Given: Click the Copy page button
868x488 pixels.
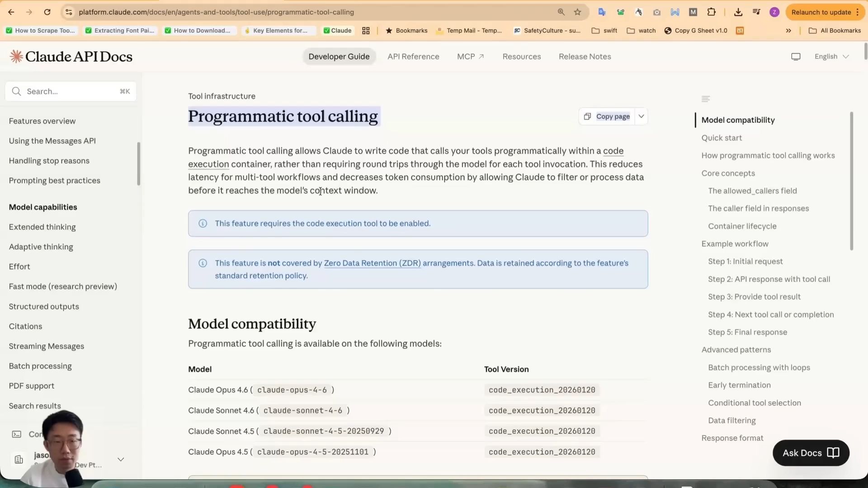Looking at the screenshot, I should click(607, 117).
